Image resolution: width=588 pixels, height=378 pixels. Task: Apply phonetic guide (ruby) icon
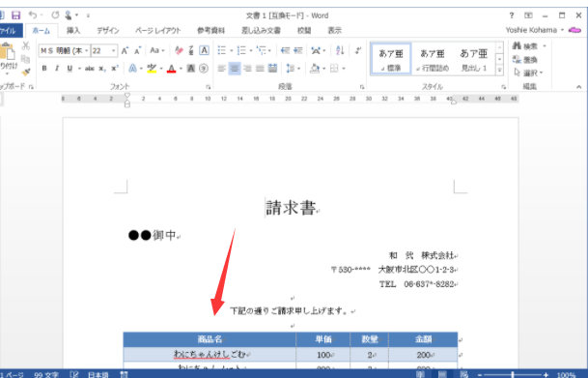pos(191,50)
